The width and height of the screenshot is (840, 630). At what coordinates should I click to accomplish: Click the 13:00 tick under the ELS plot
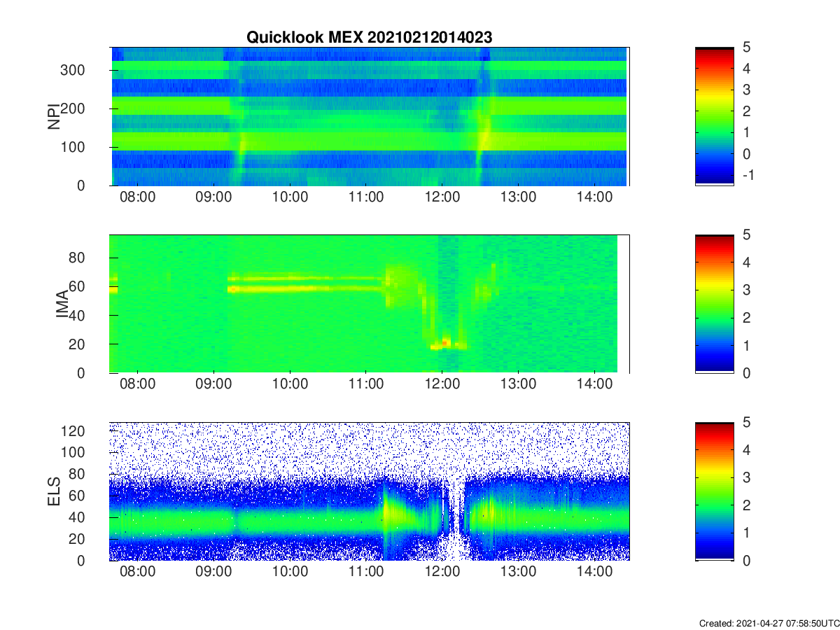pyautogui.click(x=518, y=572)
